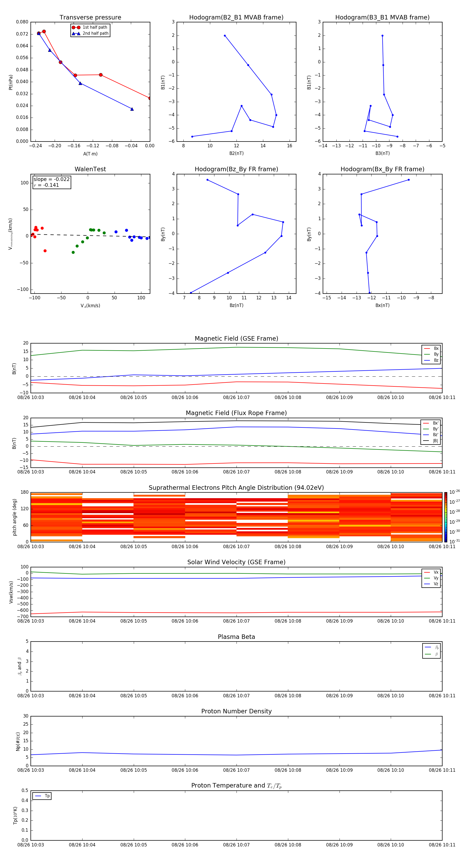Click the 'pitch angle (deg)' y-axis label

pos(14,517)
